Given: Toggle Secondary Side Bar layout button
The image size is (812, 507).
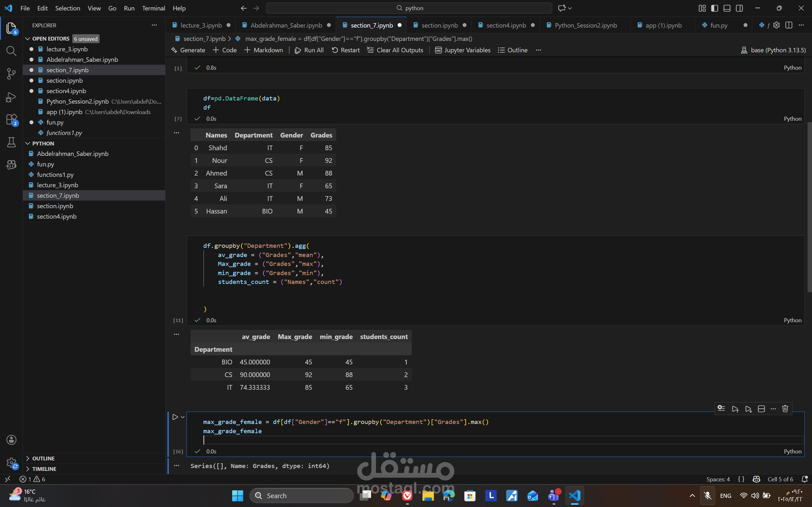Looking at the screenshot, I should (x=739, y=8).
